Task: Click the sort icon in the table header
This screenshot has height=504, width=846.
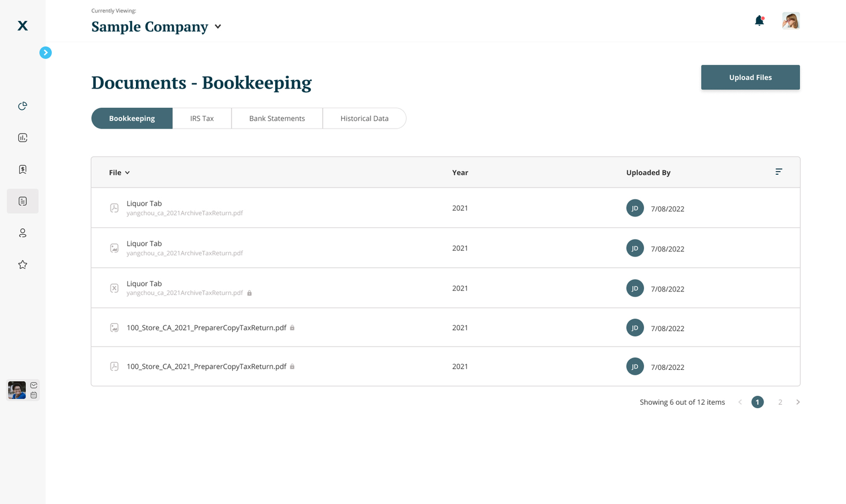Action: tap(779, 172)
